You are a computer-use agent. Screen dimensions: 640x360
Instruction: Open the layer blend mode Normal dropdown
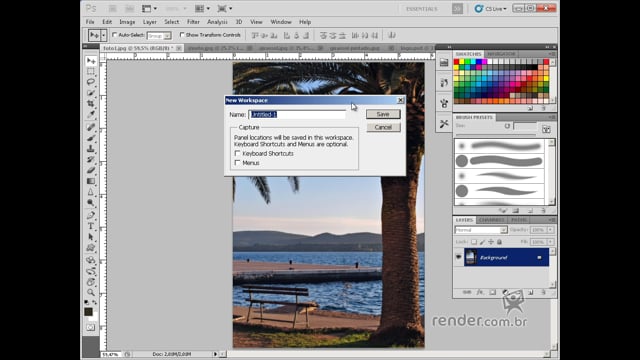pyautogui.click(x=481, y=230)
